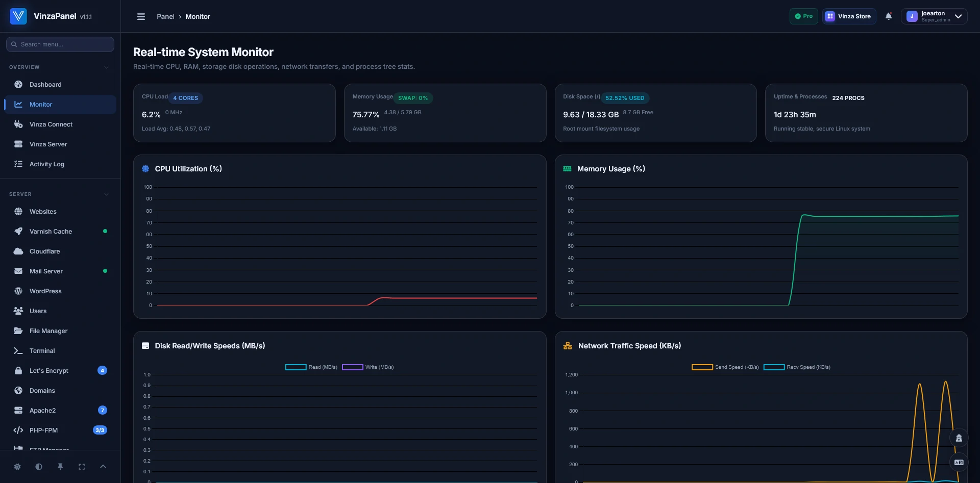Click the File Manager folder icon
Image resolution: width=980 pixels, height=483 pixels.
[18, 331]
